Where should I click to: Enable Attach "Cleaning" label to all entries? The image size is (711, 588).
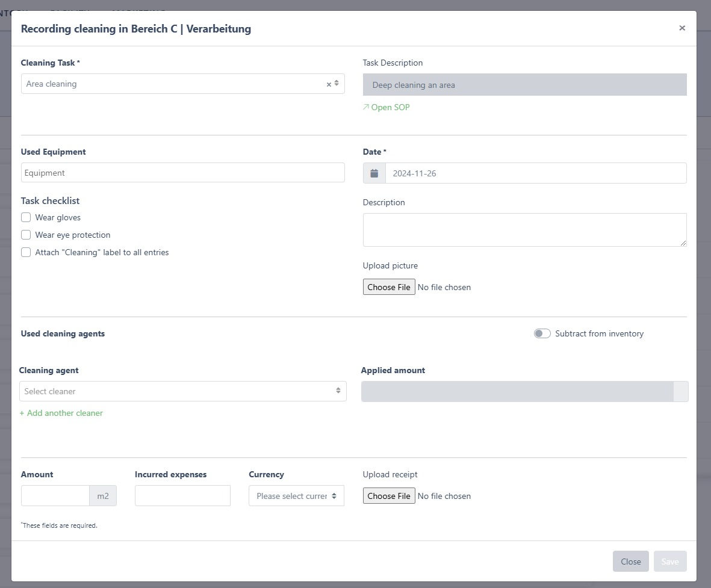[x=26, y=252]
